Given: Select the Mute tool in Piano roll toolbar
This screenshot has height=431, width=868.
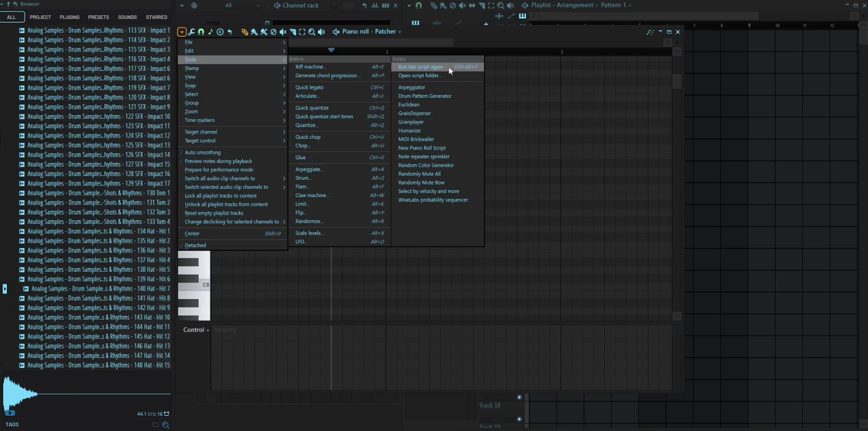Looking at the screenshot, I should tap(283, 32).
